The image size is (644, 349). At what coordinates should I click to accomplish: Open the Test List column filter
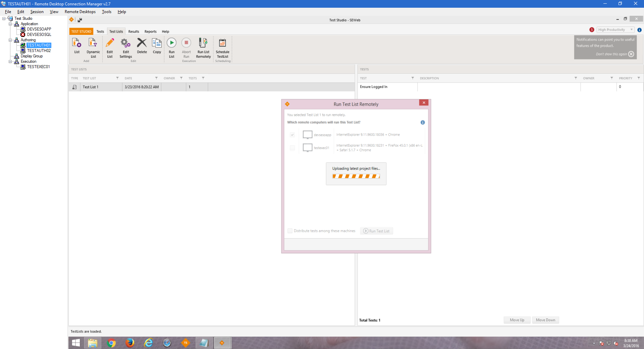[117, 78]
